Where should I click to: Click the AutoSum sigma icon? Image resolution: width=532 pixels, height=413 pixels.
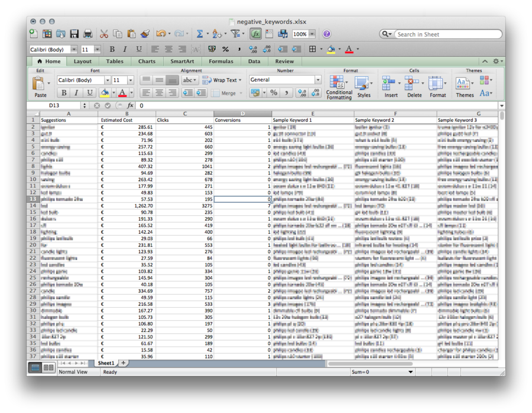coord(200,34)
